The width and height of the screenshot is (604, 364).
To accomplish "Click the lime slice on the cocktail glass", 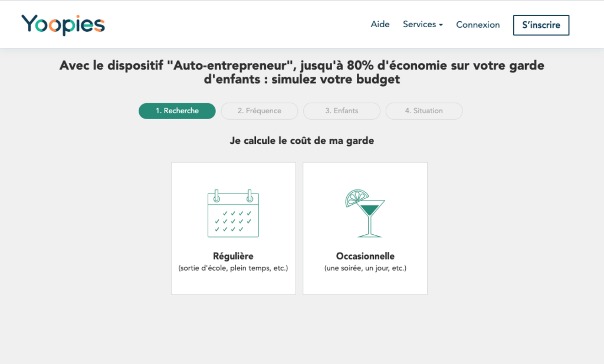I will click(x=357, y=197).
